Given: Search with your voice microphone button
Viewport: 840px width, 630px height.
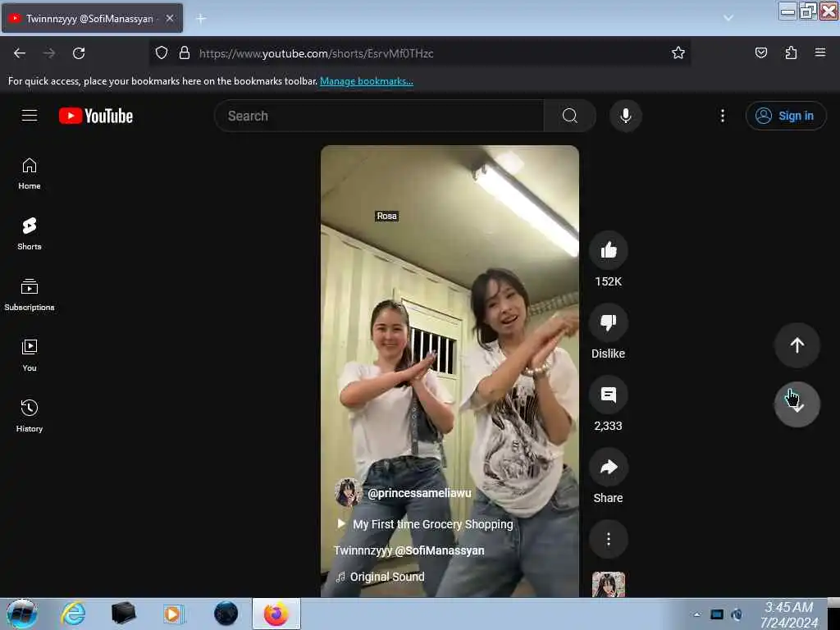Looking at the screenshot, I should coord(626,116).
